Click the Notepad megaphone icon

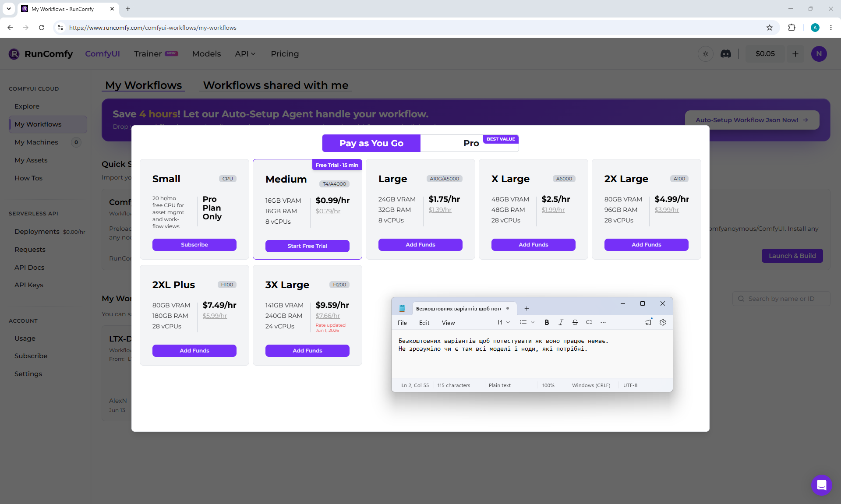648,322
